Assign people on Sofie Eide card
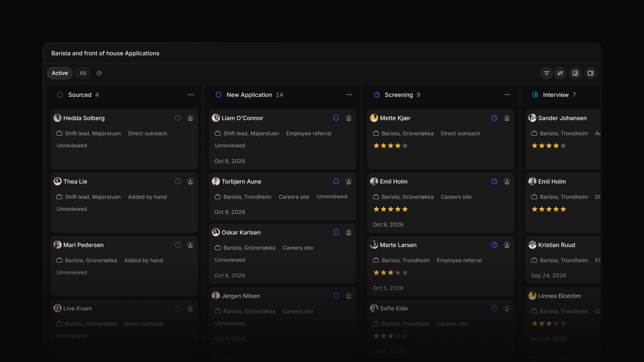Image resolution: width=644 pixels, height=362 pixels. click(x=507, y=308)
